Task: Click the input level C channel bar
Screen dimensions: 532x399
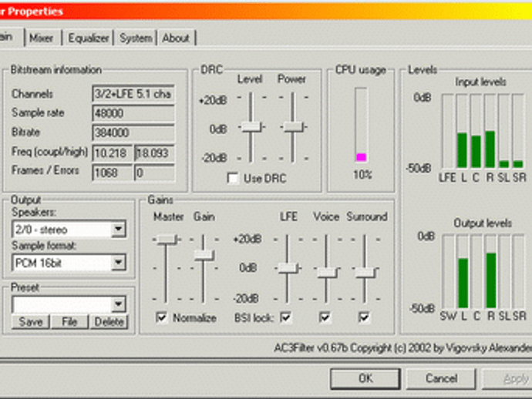Action: 476,131
